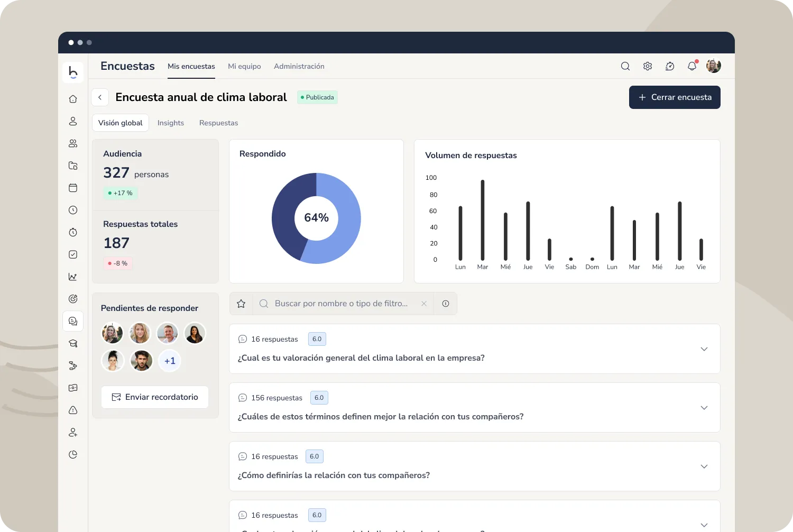The image size is (793, 532).
Task: Click the 327 personas audience value
Action: pos(136,173)
